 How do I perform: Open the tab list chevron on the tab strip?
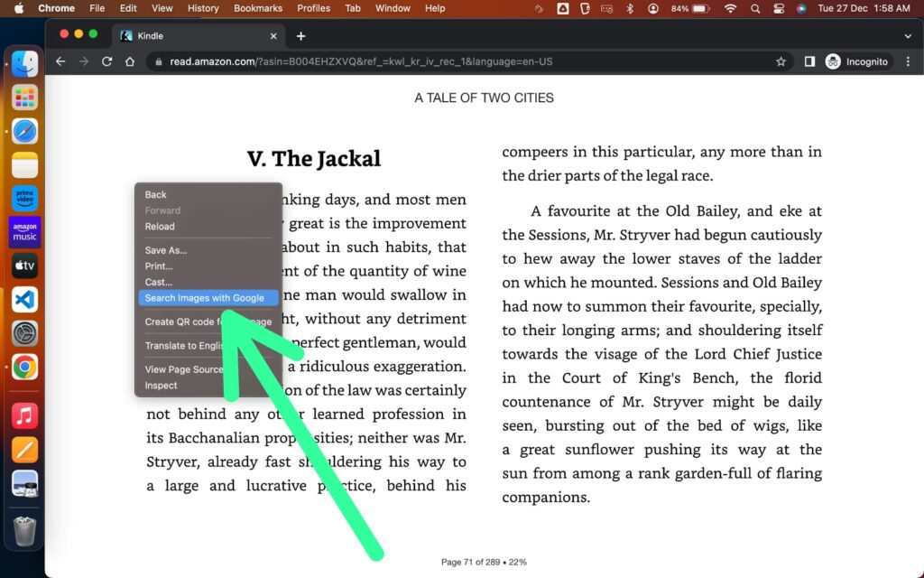910,35
